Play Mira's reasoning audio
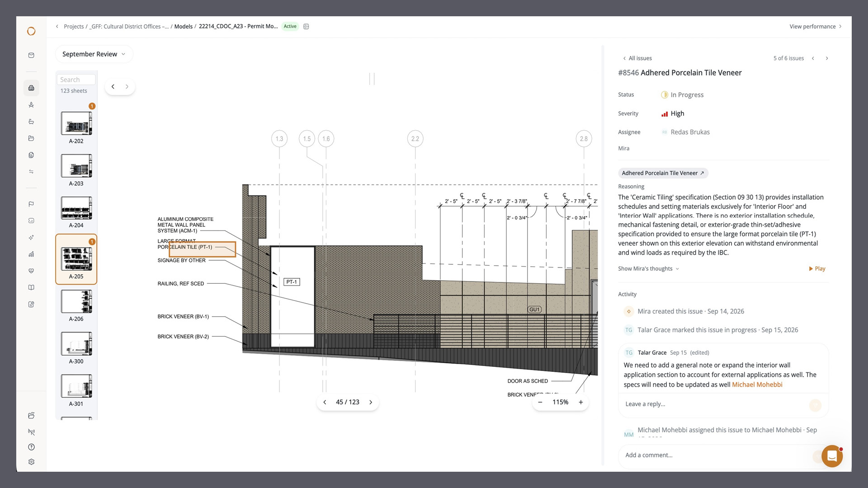This screenshot has width=868, height=488. 817,268
